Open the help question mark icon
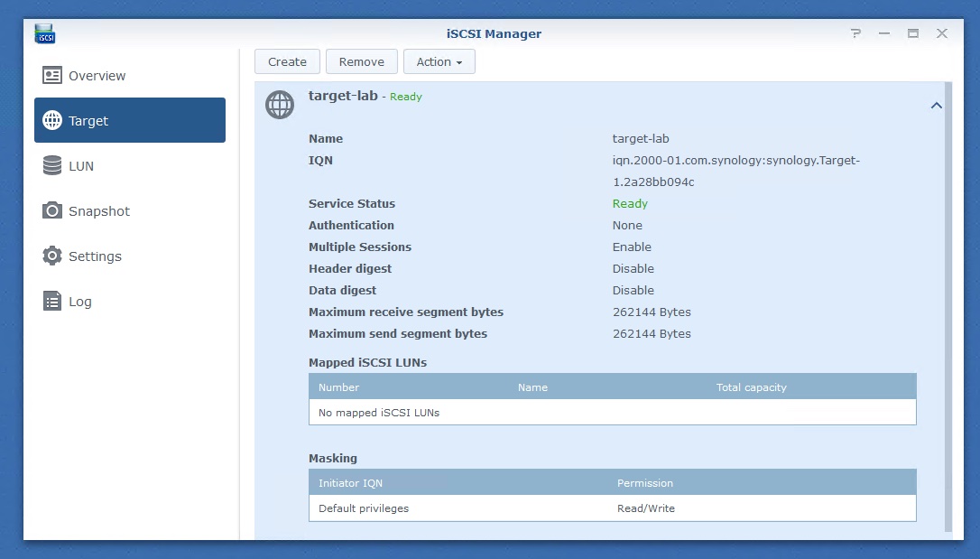 855,34
